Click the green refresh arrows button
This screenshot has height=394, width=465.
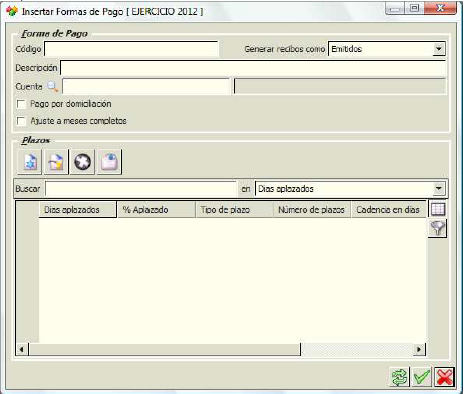coord(399,377)
